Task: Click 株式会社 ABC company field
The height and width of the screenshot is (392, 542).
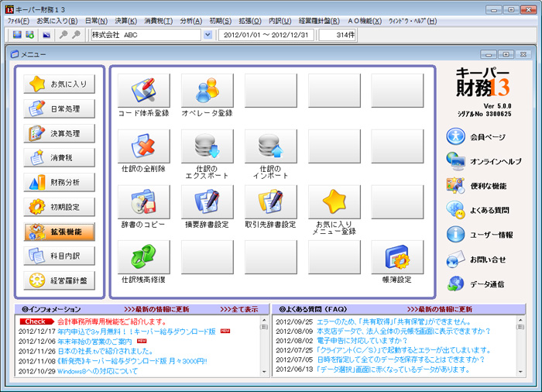Action: point(146,35)
